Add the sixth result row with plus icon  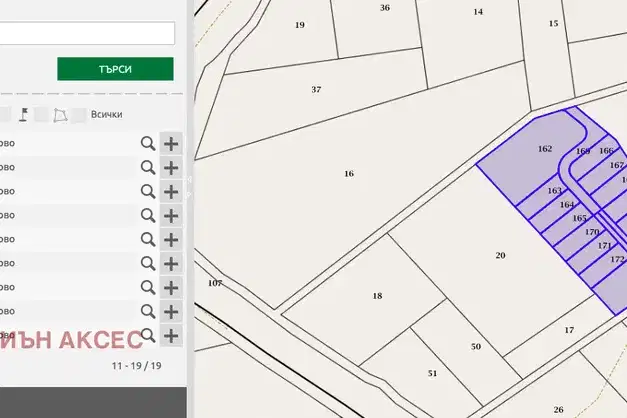point(171,264)
